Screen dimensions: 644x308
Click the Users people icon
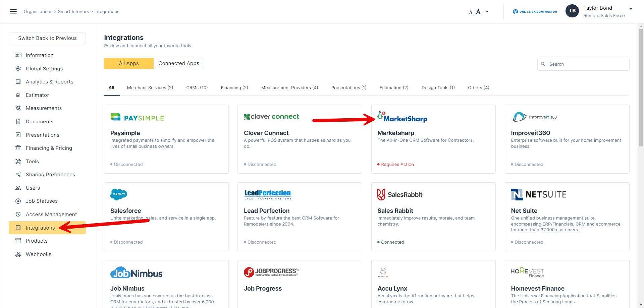point(18,188)
